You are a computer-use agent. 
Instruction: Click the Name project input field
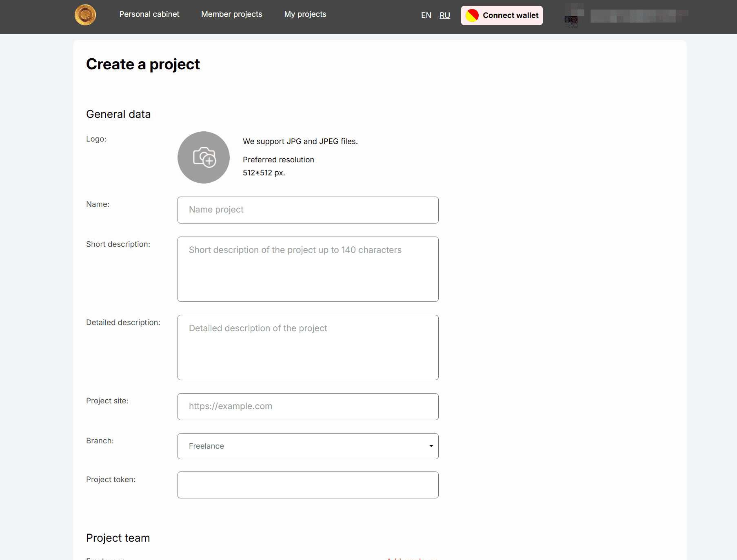(x=308, y=210)
